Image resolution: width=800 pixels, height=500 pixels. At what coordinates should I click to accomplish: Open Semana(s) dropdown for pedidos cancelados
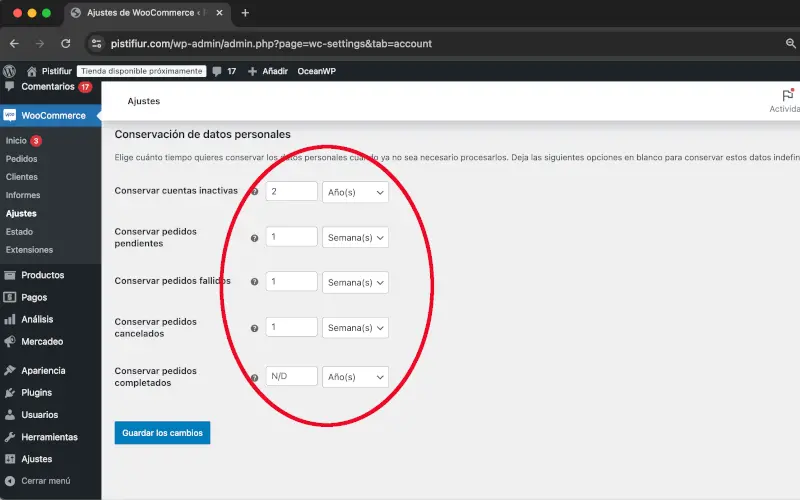coord(355,328)
